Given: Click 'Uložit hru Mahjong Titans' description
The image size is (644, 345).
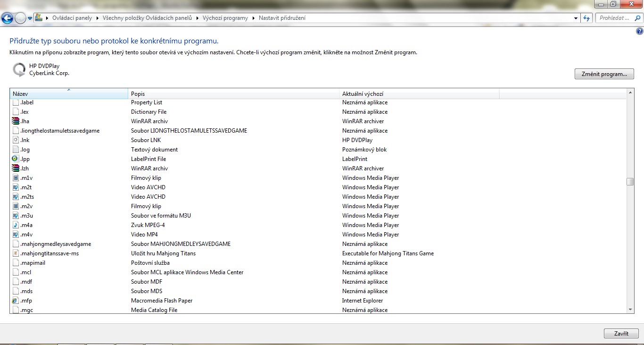Looking at the screenshot, I should tap(163, 253).
